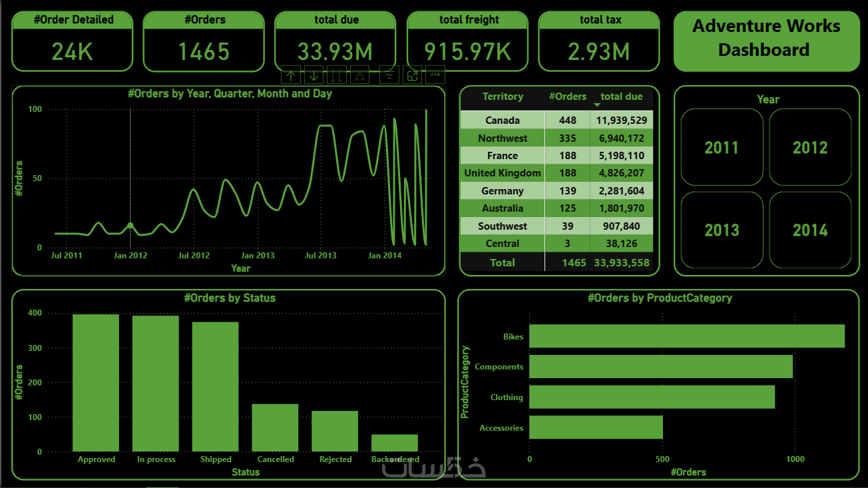Click the Drill up arrow icon
This screenshot has height=488, width=868.
coord(291,75)
